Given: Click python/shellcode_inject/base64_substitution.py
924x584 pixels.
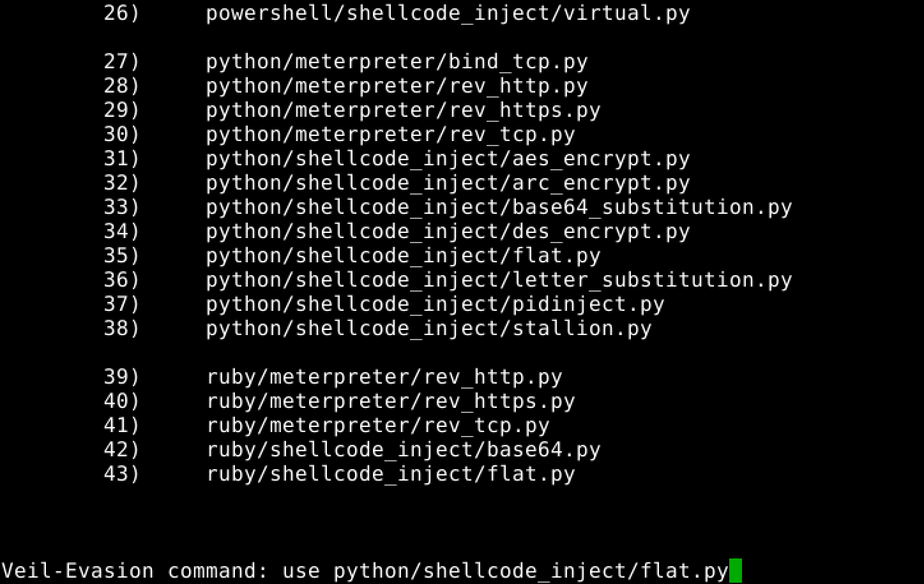Looking at the screenshot, I should point(498,207).
